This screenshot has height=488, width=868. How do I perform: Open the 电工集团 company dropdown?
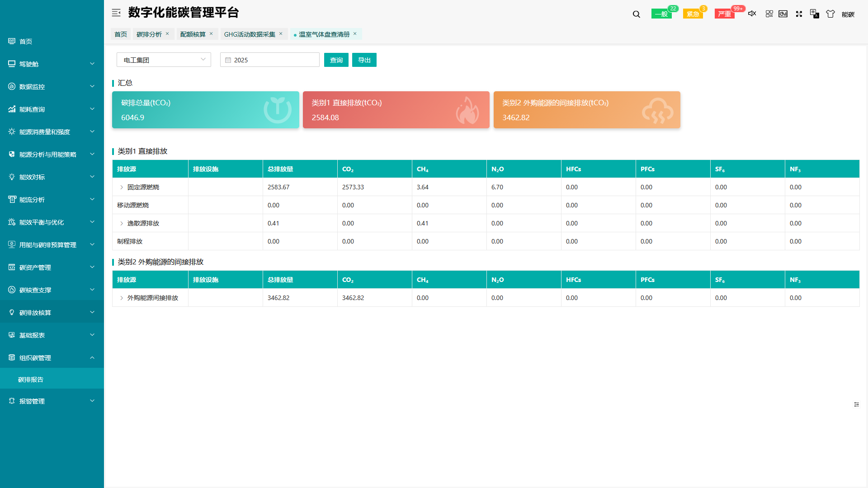click(164, 59)
